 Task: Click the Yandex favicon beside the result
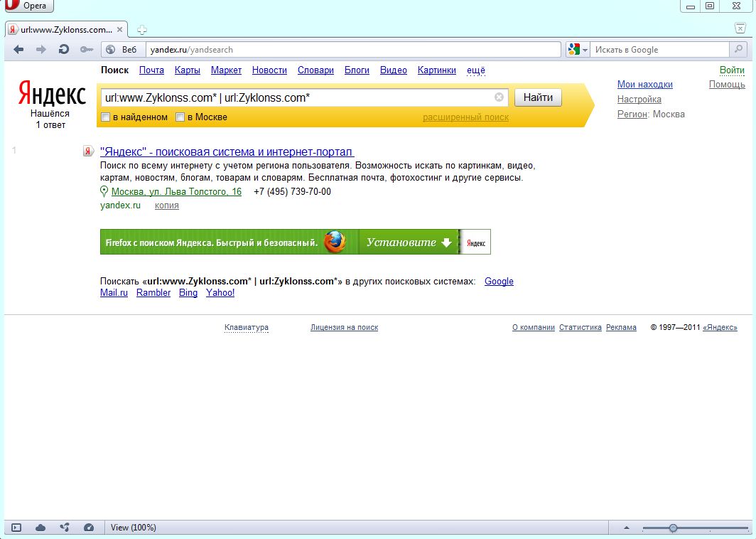(x=88, y=151)
